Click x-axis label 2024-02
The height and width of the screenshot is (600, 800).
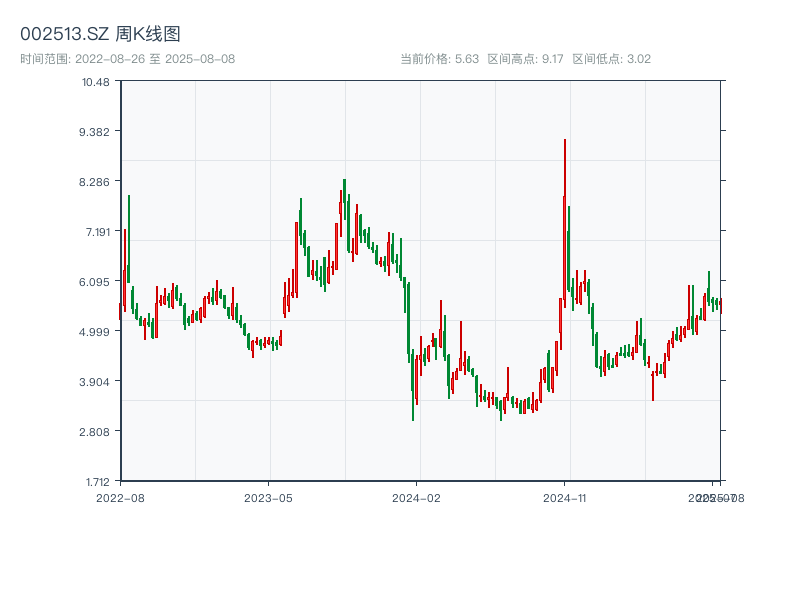(x=416, y=498)
